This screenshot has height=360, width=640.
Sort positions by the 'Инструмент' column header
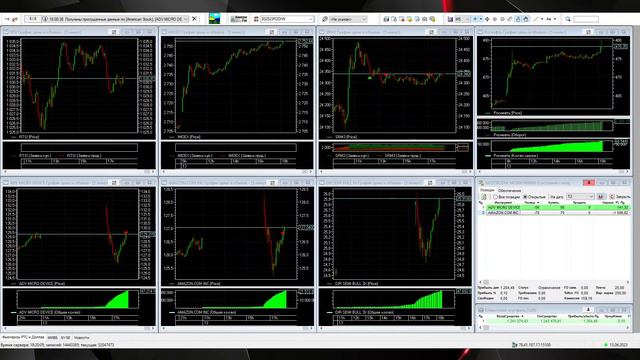[503, 202]
